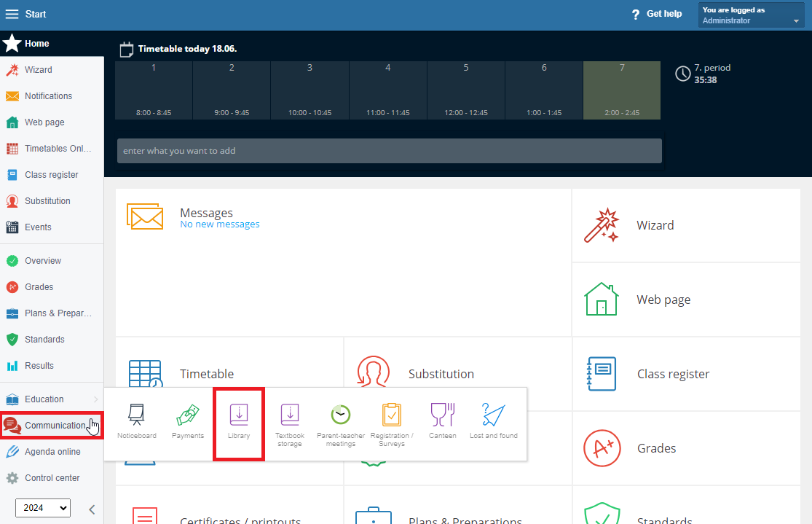
Task: Open Canteen in the Communication popup
Action: pyautogui.click(x=443, y=421)
